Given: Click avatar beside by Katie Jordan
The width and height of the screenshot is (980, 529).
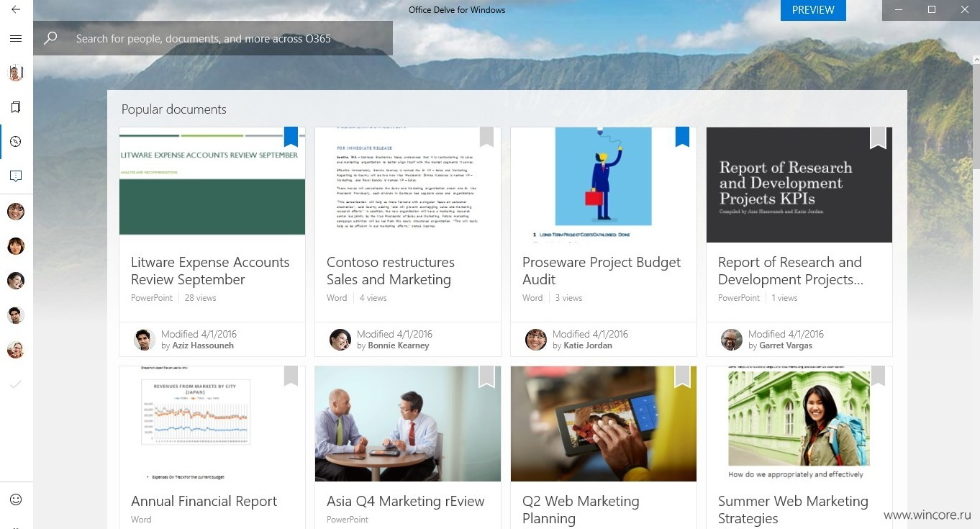Looking at the screenshot, I should 536,340.
